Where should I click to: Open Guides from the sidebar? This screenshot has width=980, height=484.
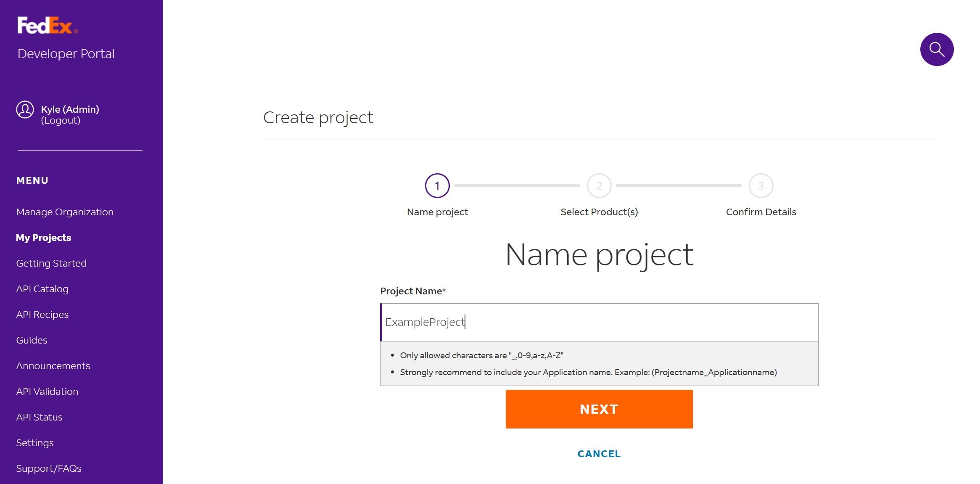tap(32, 340)
